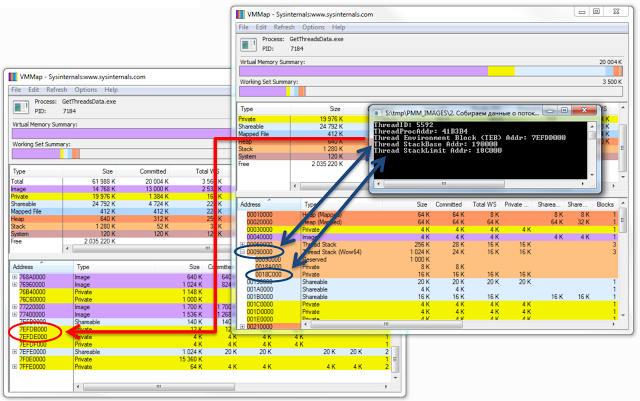The height and width of the screenshot is (401, 640).
Task: Click the process icon beside GetThreadsData.exe, right window
Action: (x=248, y=44)
